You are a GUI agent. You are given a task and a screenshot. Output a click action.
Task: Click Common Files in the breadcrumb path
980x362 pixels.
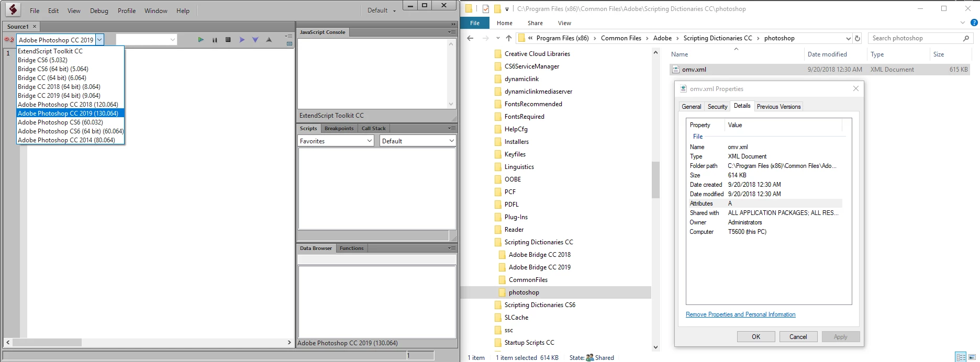coord(621,38)
